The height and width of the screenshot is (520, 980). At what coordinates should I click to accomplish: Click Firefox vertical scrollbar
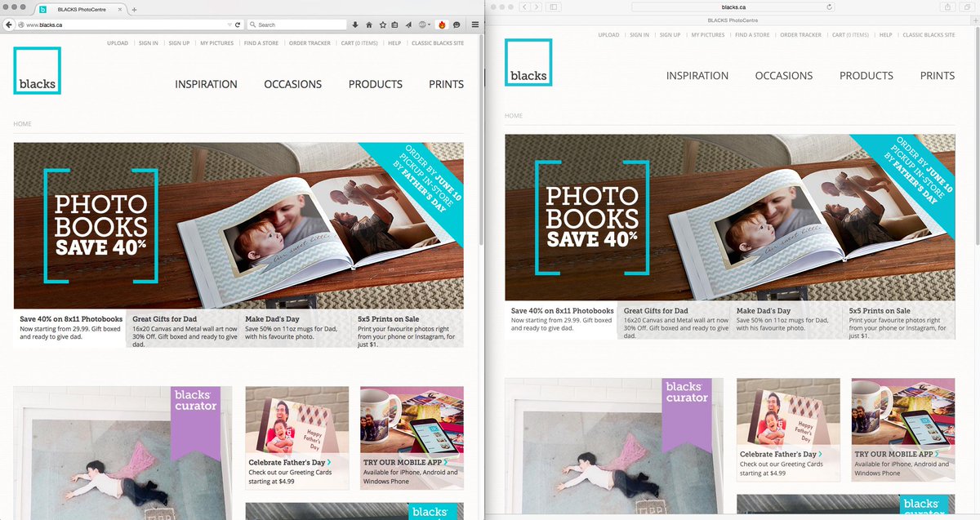481,139
